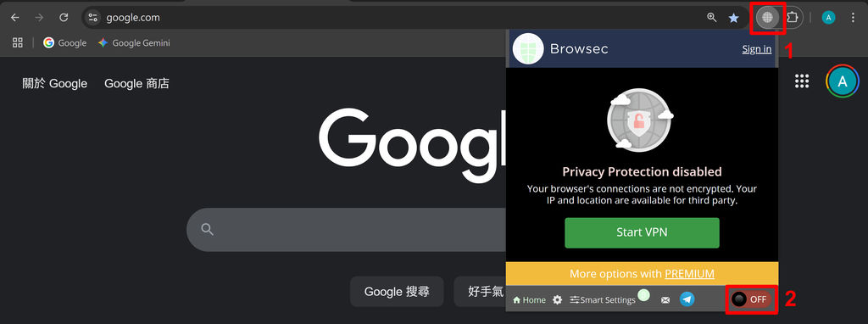Open site information icon in address bar

click(93, 17)
